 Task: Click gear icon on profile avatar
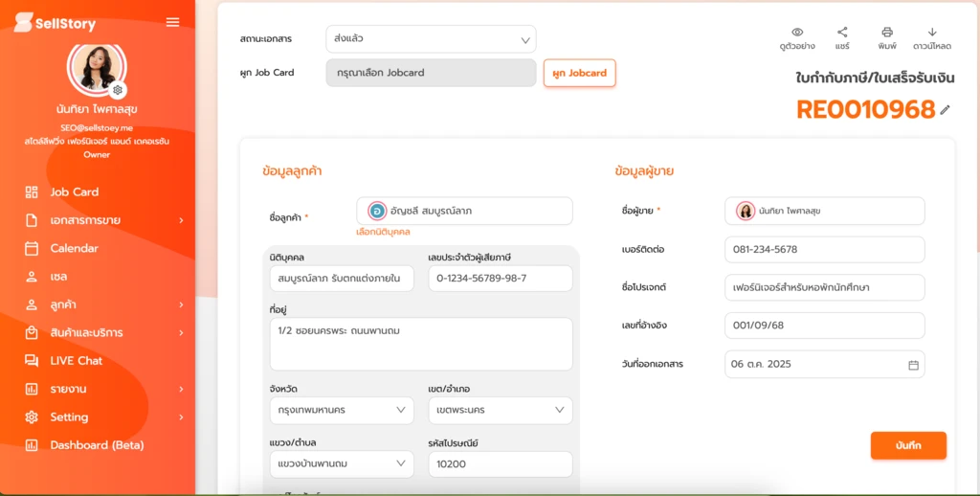(118, 90)
